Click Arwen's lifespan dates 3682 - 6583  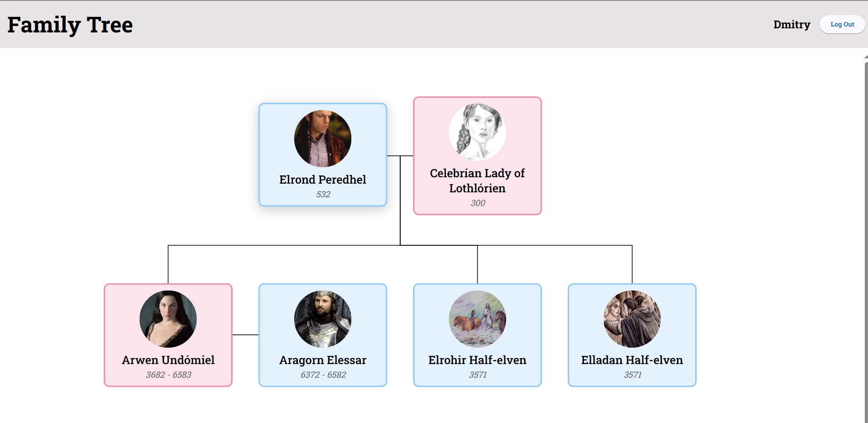tap(168, 374)
